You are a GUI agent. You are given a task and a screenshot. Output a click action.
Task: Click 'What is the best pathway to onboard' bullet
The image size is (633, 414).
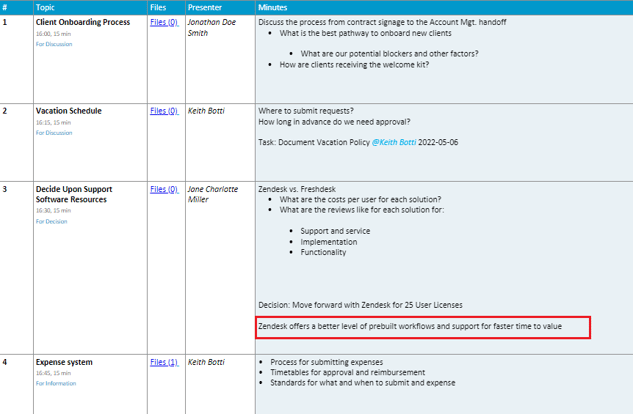(365, 33)
